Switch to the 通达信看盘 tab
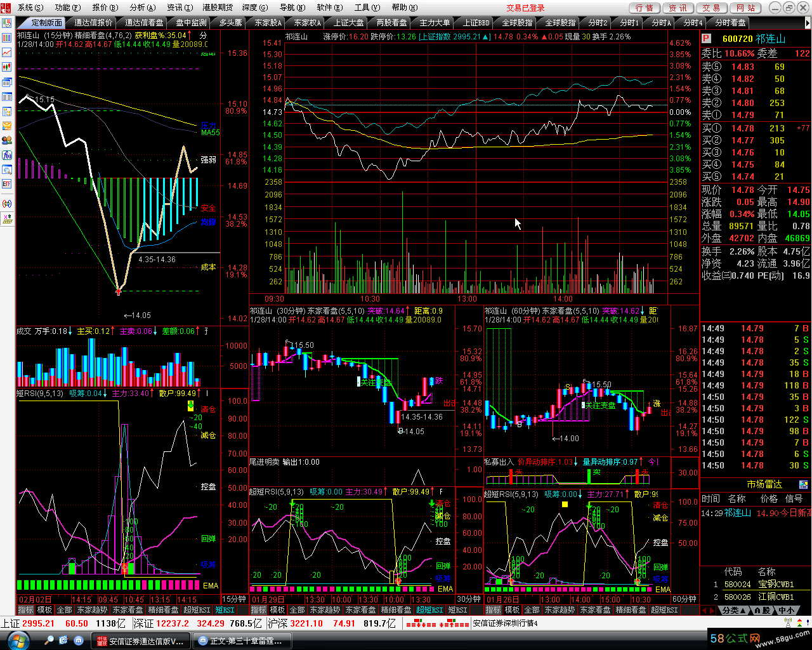 (144, 23)
